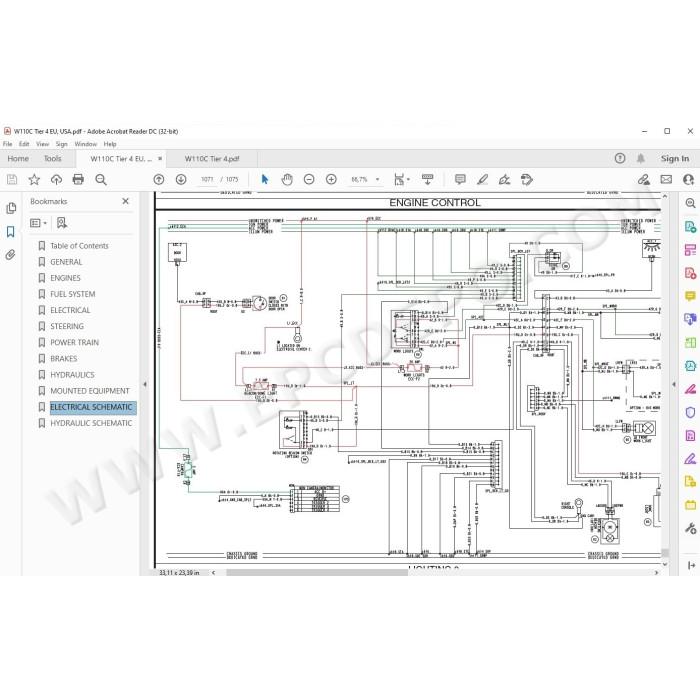Switch to Home tab
Image resolution: width=700 pixels, height=700 pixels.
coord(18,158)
